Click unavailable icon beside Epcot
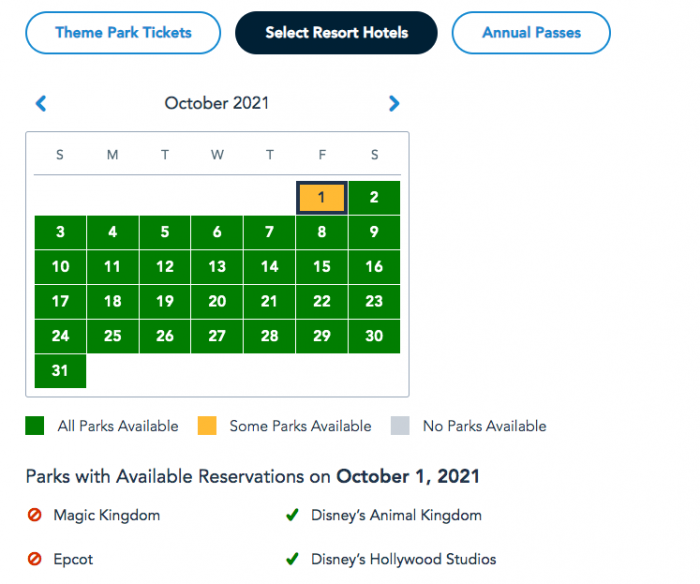 (x=35, y=560)
